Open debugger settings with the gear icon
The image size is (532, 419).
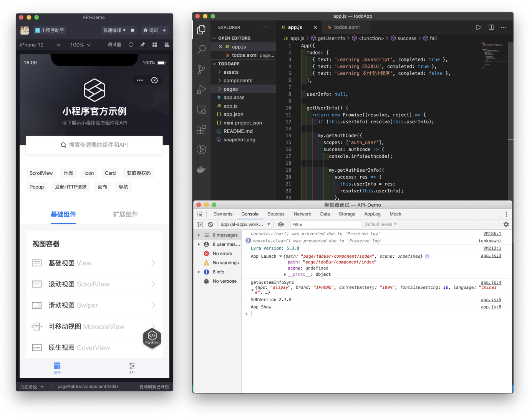(506, 224)
